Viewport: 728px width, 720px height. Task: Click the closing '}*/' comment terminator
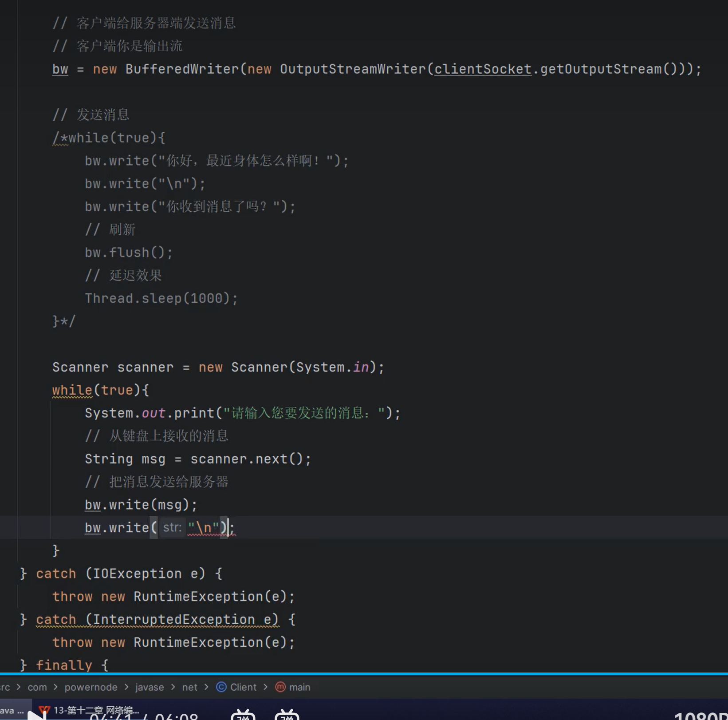click(x=64, y=321)
